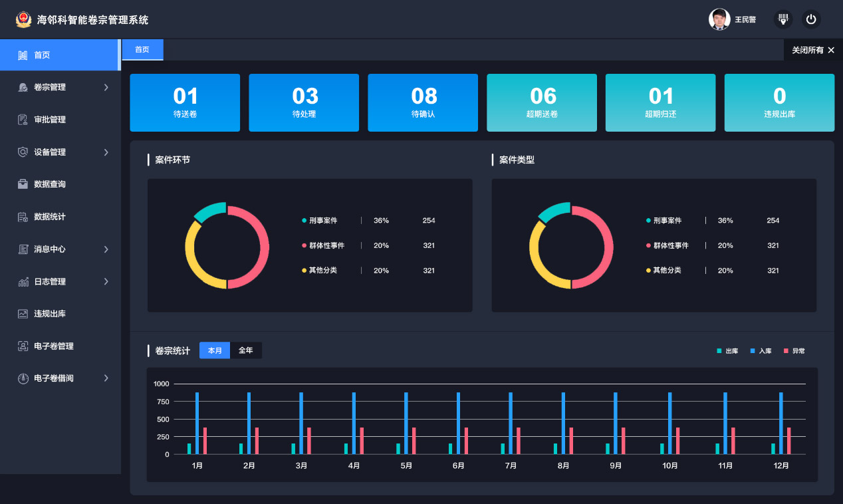The width and height of the screenshot is (843, 504).
Task: Click the 审批管理 sidebar icon
Action: pyautogui.click(x=23, y=120)
